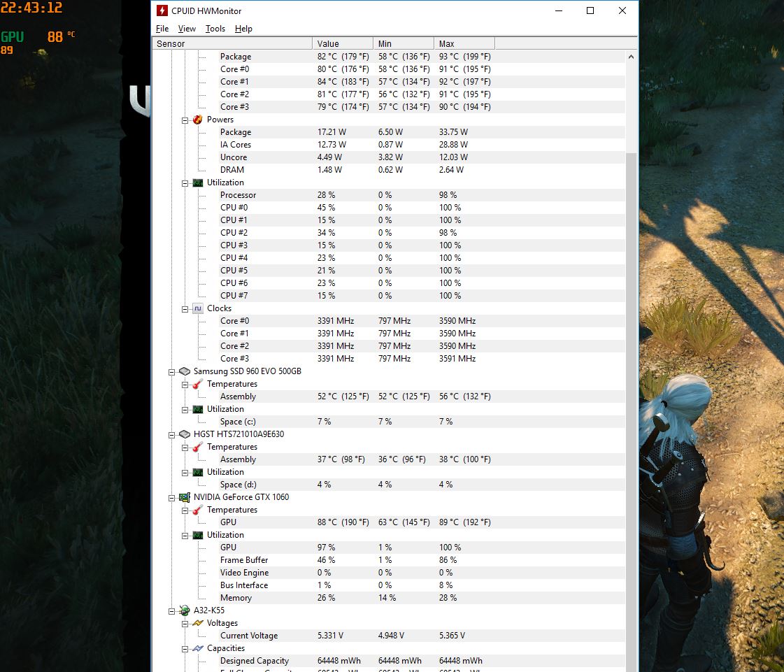Click the Samsung SSD 960 EVO drive icon
Viewport: 784px width, 672px height.
[x=185, y=371]
